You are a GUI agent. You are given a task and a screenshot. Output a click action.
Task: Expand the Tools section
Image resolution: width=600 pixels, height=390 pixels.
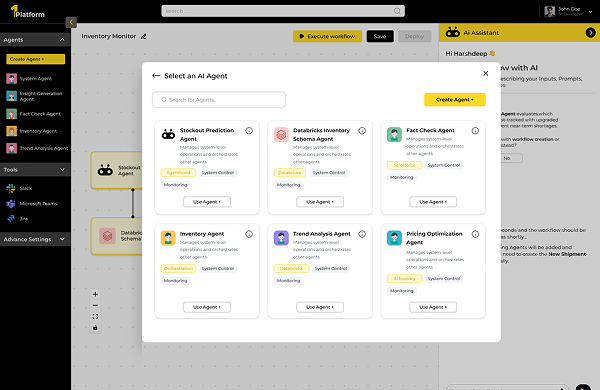62,170
